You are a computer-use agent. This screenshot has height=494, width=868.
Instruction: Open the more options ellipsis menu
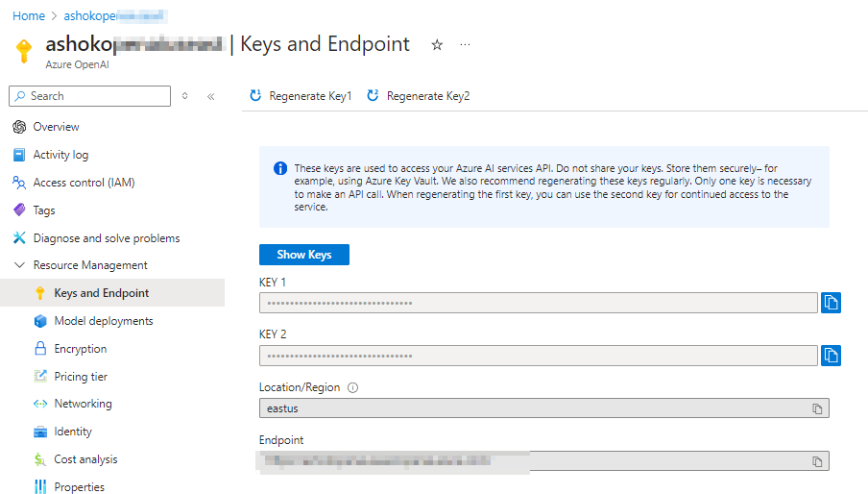coord(465,44)
